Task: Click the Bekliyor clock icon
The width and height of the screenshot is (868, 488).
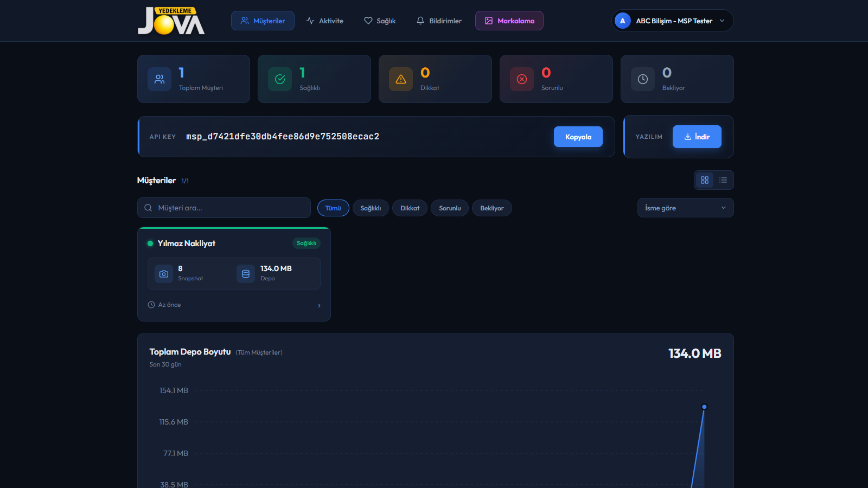Action: (x=643, y=79)
